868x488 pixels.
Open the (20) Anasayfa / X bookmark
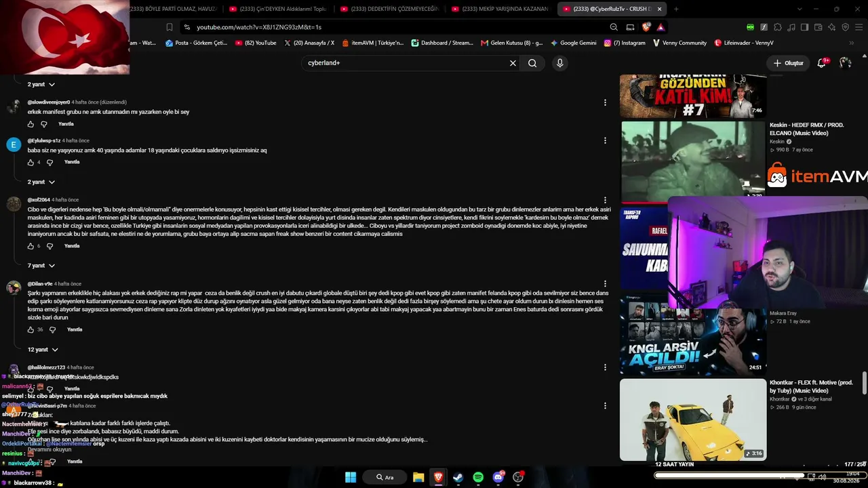pos(309,43)
